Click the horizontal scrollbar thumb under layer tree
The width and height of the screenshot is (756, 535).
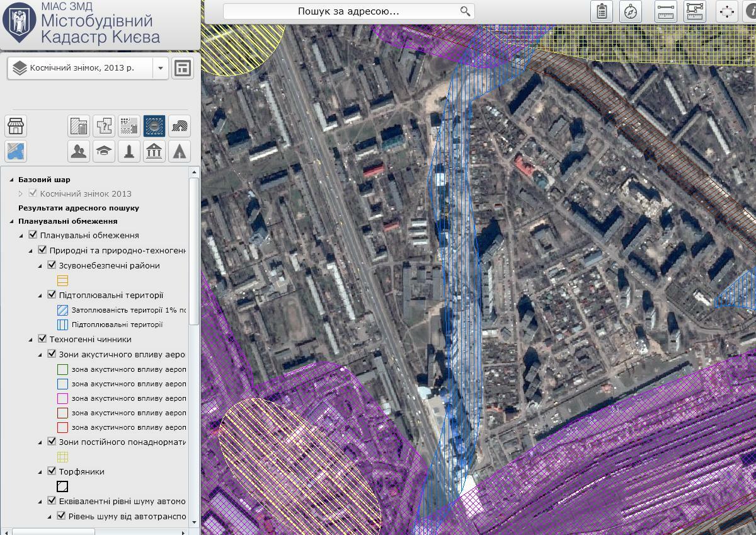click(x=54, y=531)
